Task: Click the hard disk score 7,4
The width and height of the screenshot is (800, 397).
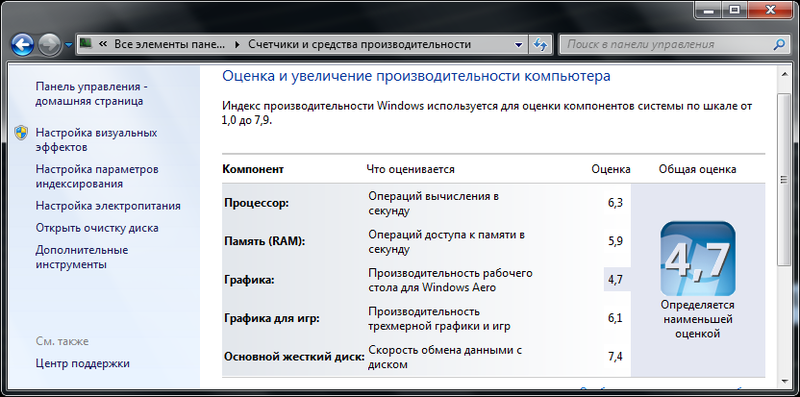Action: (615, 357)
